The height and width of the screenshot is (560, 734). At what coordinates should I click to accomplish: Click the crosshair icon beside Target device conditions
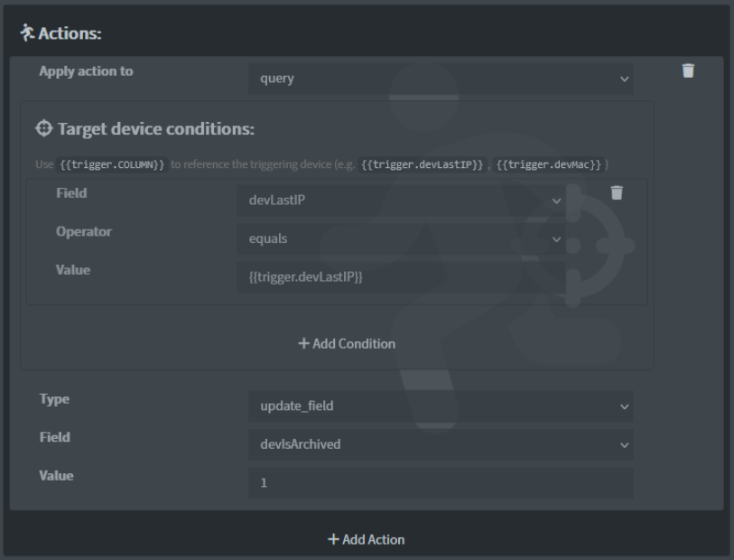click(x=44, y=128)
